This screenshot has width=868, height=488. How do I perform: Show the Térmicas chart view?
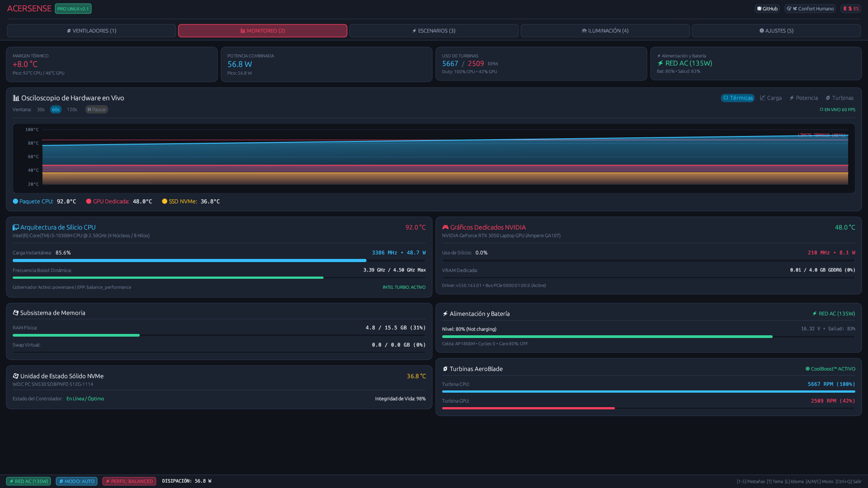click(x=738, y=98)
